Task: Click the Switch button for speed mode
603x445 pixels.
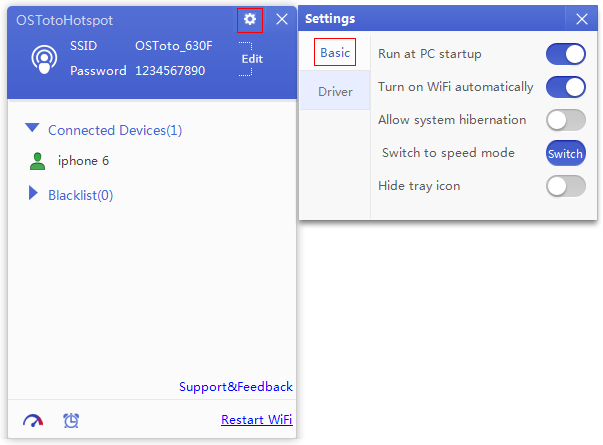Action: 566,153
